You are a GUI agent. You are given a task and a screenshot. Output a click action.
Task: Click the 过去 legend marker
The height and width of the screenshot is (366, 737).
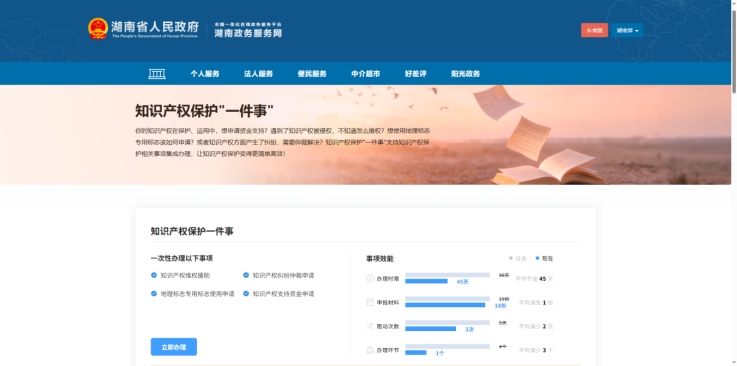tap(511, 258)
